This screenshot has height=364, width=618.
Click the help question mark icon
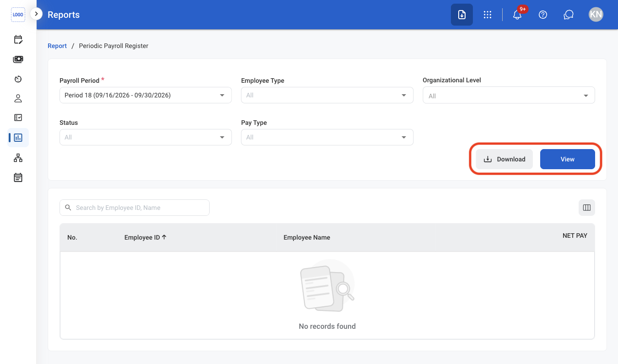click(543, 15)
